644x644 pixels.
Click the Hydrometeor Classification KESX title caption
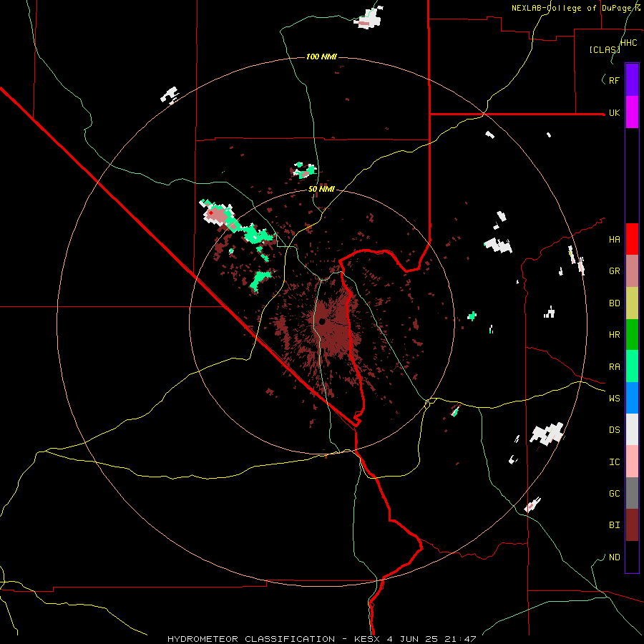[x=321, y=639]
